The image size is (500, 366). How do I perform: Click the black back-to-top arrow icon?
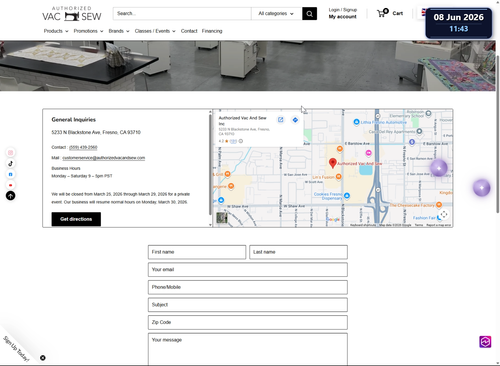coord(10,196)
